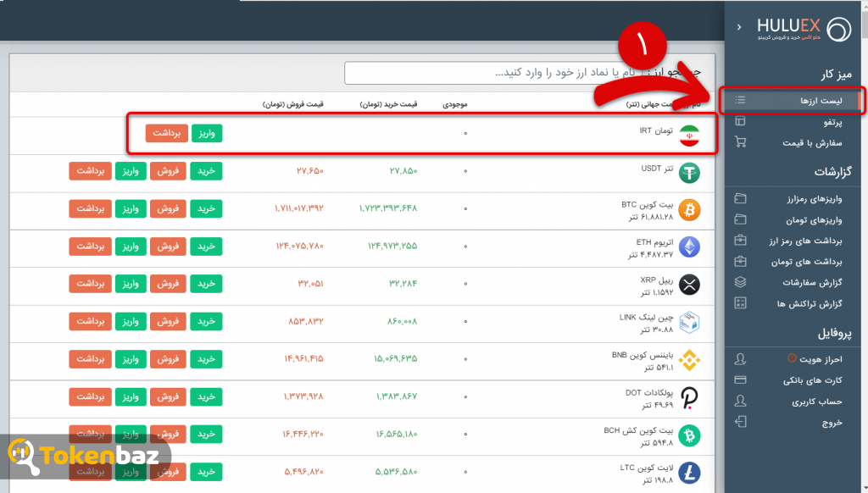Click the Bitcoin BTC coin icon
Viewport: 868px width, 493px height.
pos(689,210)
